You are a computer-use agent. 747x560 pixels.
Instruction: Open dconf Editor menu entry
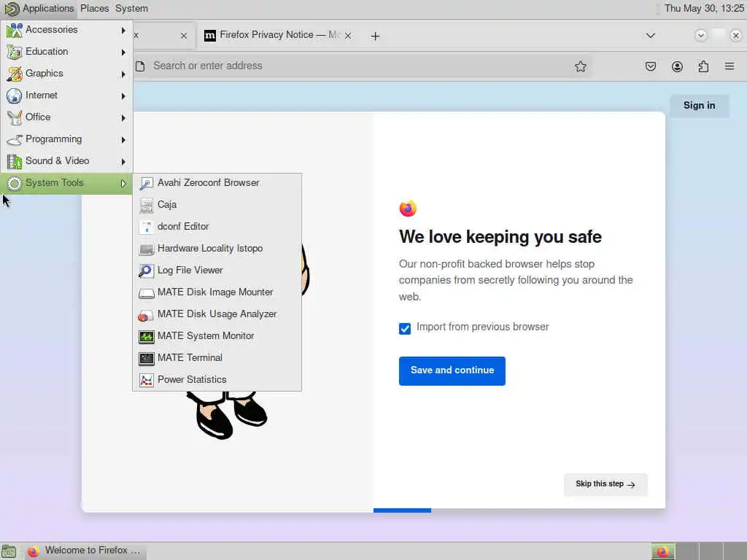(x=217, y=227)
